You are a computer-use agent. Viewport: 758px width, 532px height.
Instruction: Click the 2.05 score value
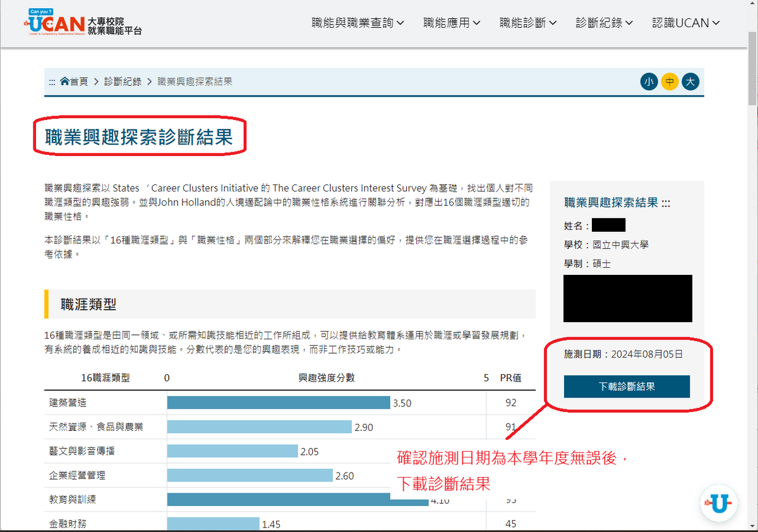(x=310, y=451)
